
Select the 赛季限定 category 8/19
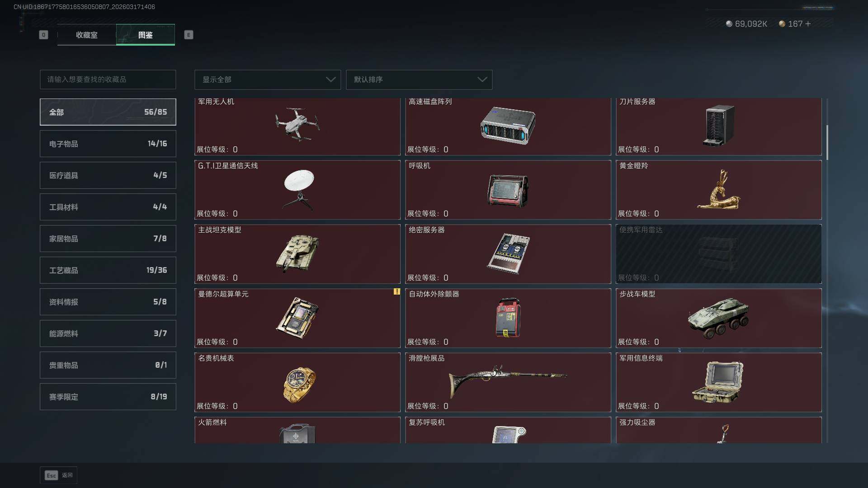108,397
